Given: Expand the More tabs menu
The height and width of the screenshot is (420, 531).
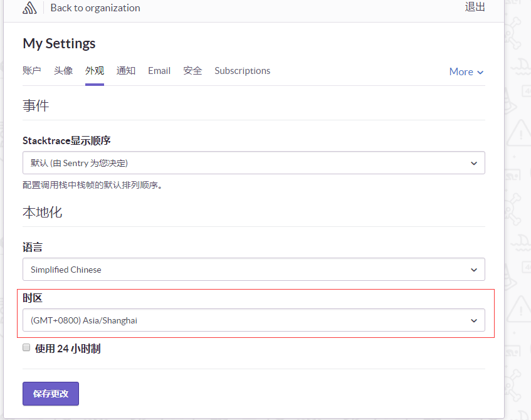Looking at the screenshot, I should click(466, 72).
